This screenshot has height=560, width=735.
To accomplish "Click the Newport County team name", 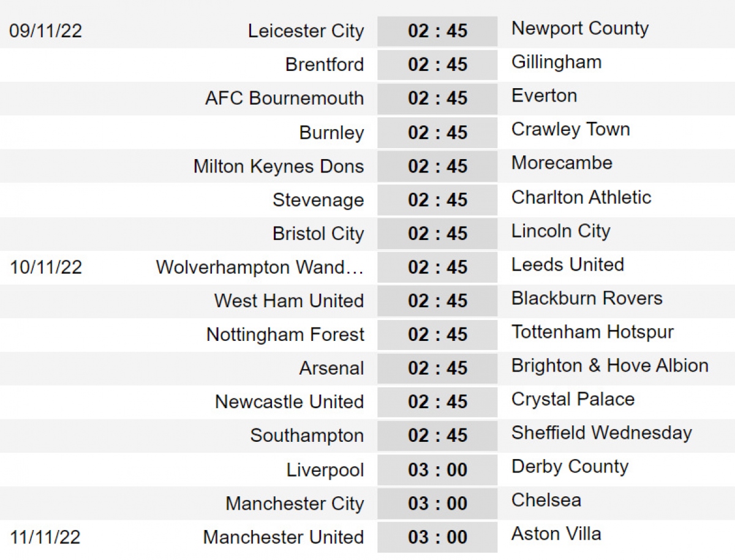I will (x=579, y=29).
